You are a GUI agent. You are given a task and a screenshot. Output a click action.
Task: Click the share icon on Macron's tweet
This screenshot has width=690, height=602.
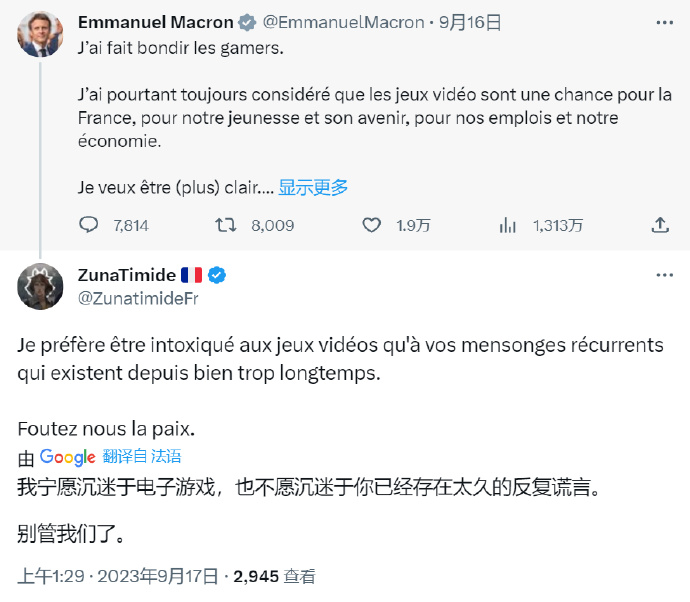(x=659, y=225)
